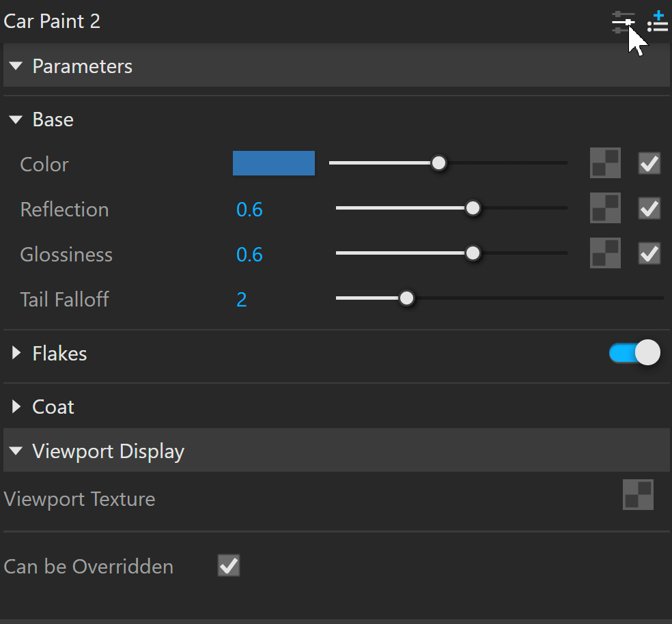Collapse the Parameters section
Screen dimensions: 672x624
pos(16,66)
